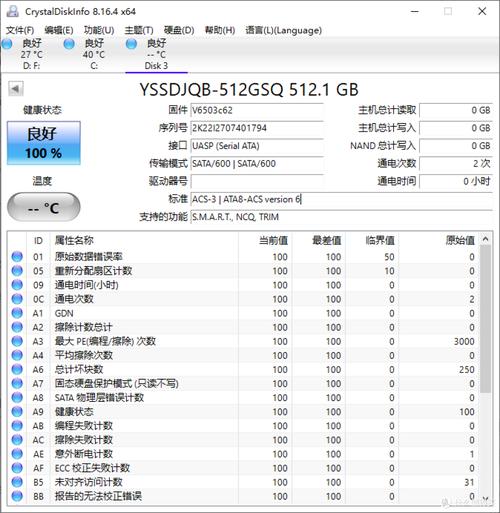Click the CrystalDiskInfo app icon in title bar
Viewport: 500px width, 513px height.
tap(13, 11)
